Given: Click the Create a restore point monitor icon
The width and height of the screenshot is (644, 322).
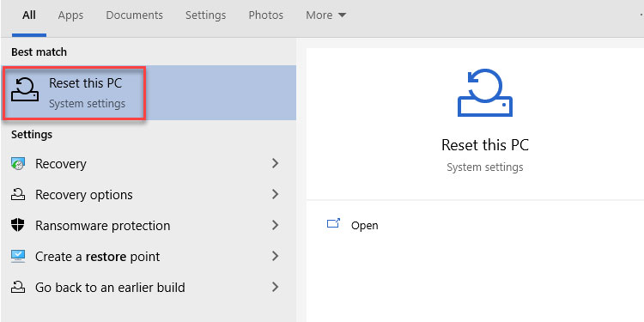Looking at the screenshot, I should (18, 256).
